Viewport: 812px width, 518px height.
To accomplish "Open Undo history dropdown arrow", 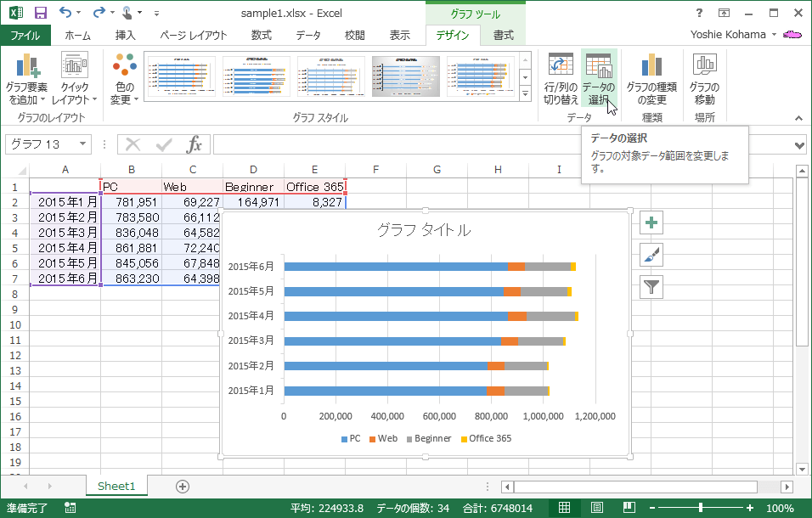I will pyautogui.click(x=79, y=13).
